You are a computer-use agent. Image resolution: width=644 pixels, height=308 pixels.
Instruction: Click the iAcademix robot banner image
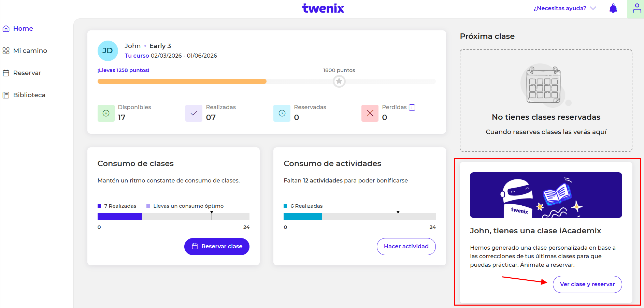[x=545, y=195]
